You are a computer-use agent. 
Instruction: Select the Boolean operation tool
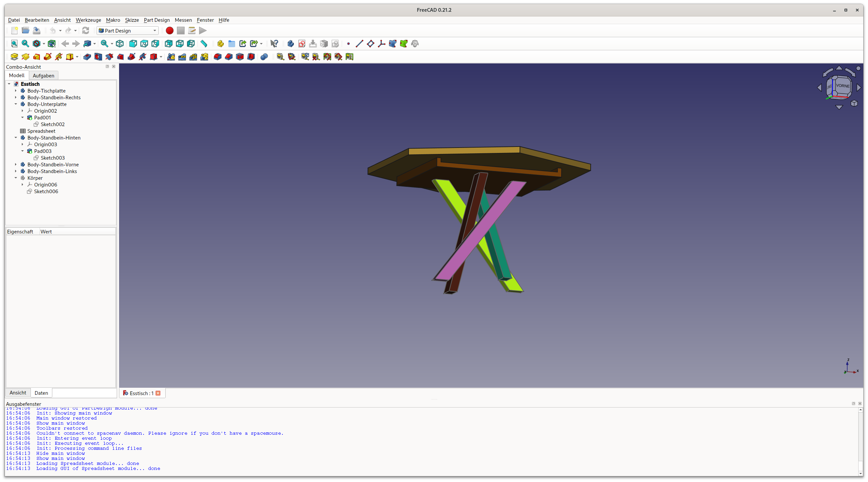(x=264, y=57)
